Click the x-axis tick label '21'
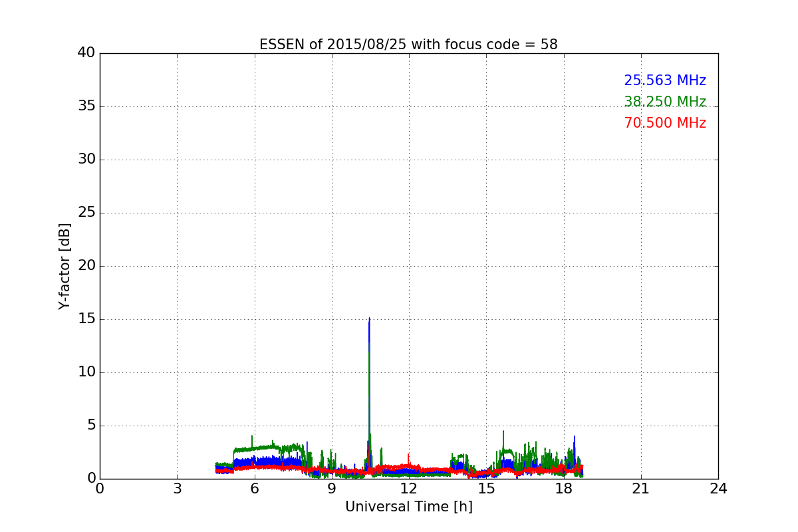798x532 pixels. click(641, 489)
